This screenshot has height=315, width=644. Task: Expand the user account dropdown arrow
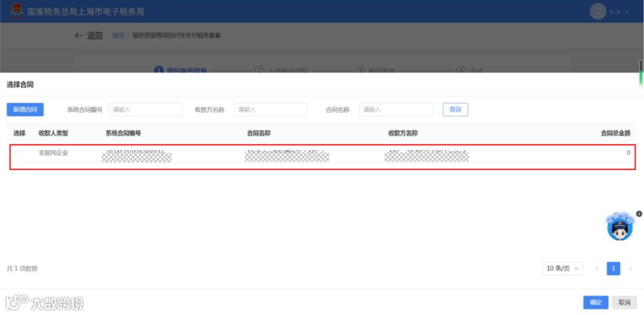627,11
